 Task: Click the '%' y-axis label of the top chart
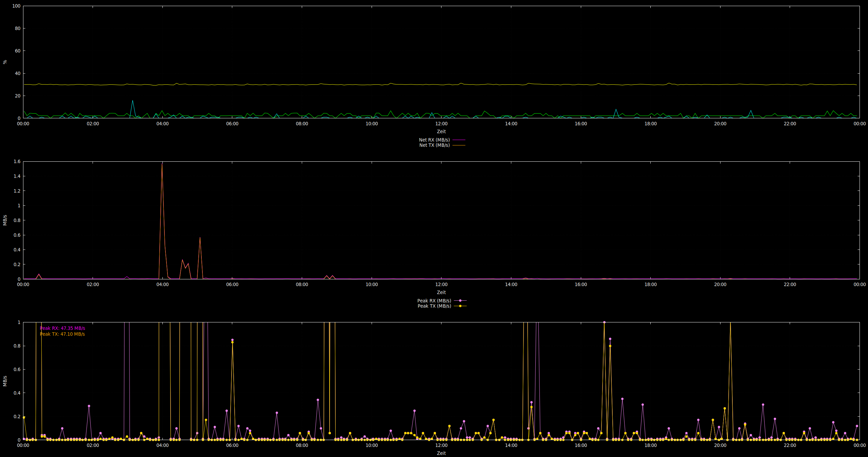pos(5,62)
